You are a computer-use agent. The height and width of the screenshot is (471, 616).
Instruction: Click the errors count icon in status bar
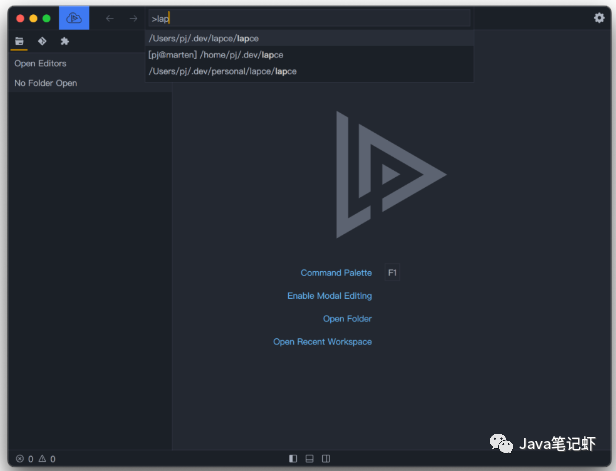pyautogui.click(x=20, y=458)
